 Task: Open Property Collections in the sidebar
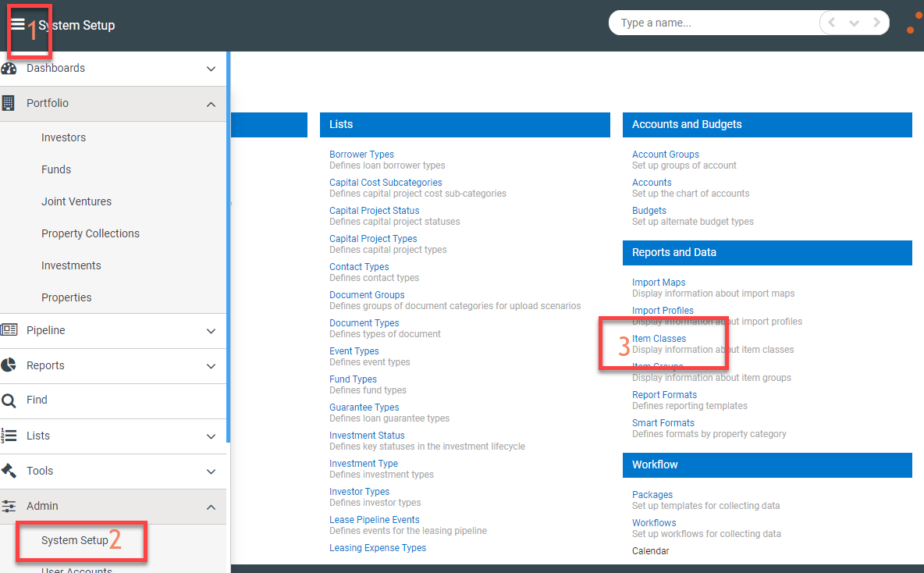tap(91, 233)
